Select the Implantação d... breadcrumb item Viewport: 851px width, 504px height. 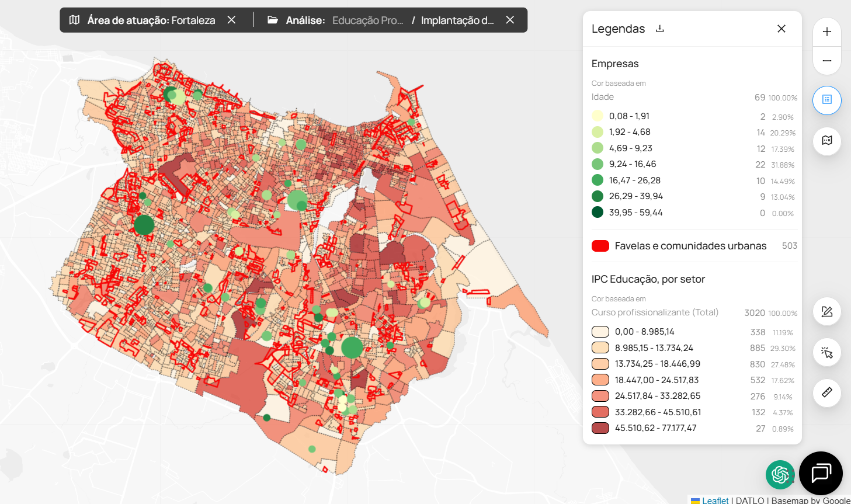point(457,20)
